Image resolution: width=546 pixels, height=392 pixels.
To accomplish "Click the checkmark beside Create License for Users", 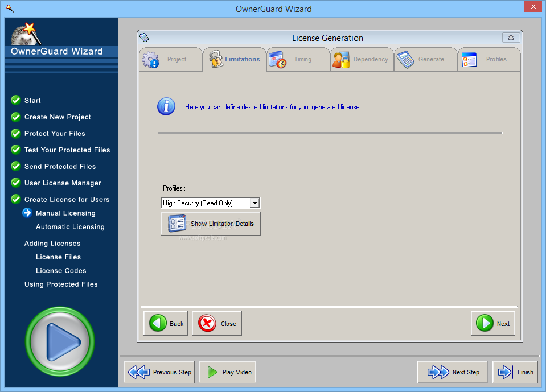I will click(x=16, y=199).
